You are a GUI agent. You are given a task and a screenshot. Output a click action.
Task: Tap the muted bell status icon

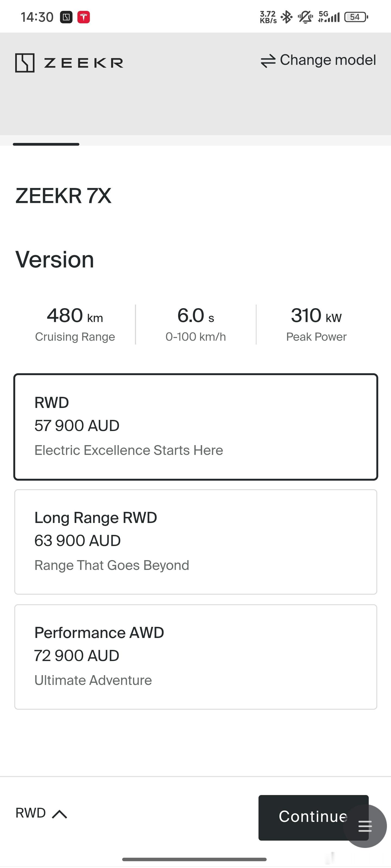[306, 17]
